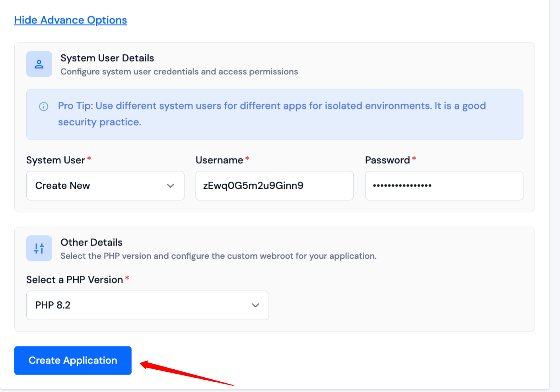Viewport: 560px width, 392px height.
Task: Click the chevron on the PHP 8.2 dropdown
Action: coord(255,305)
